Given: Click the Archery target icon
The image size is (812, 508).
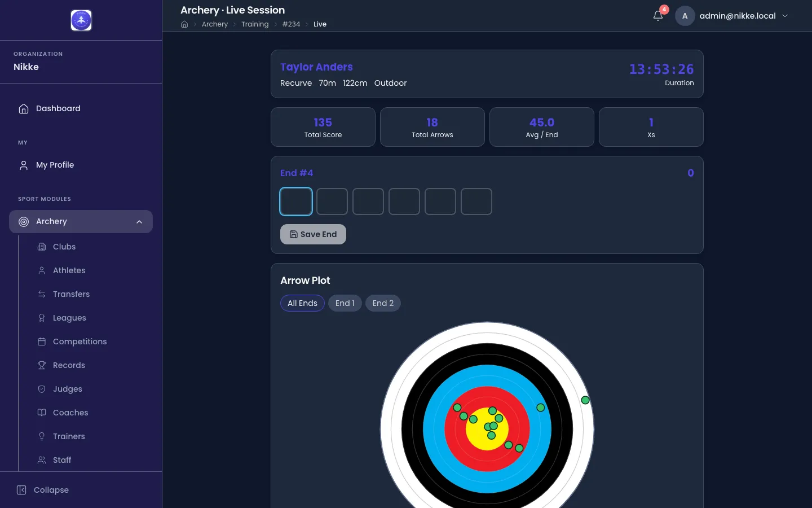Looking at the screenshot, I should point(24,221).
